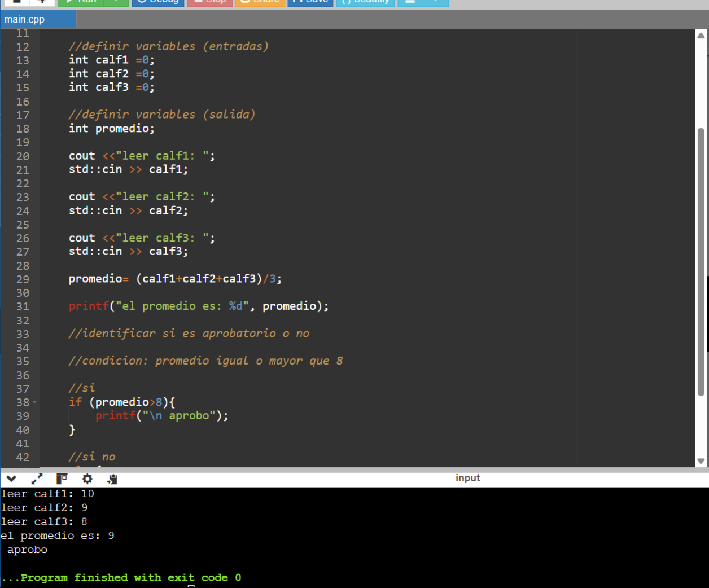709x588 pixels.
Task: Switch to the main.cpp tab
Action: (25, 19)
